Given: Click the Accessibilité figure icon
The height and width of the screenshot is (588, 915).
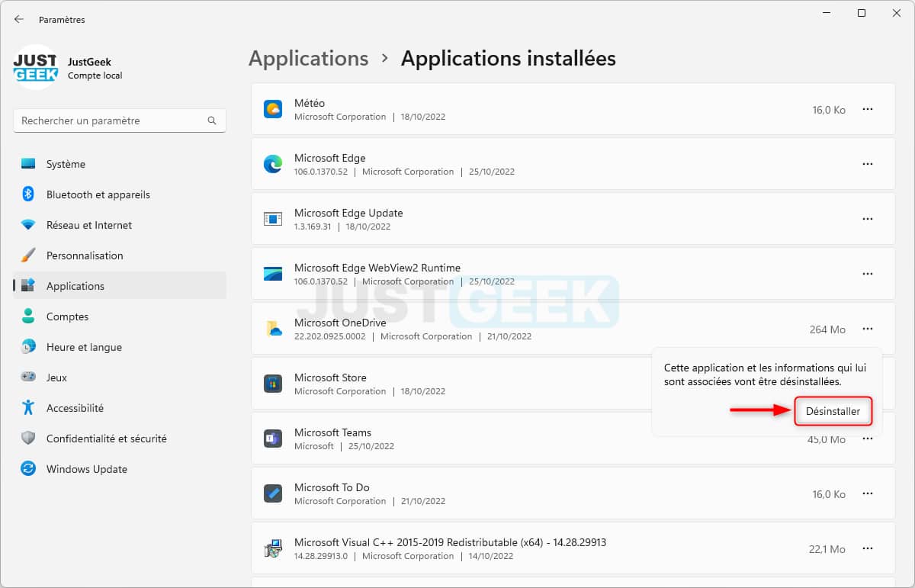Looking at the screenshot, I should pyautogui.click(x=28, y=408).
